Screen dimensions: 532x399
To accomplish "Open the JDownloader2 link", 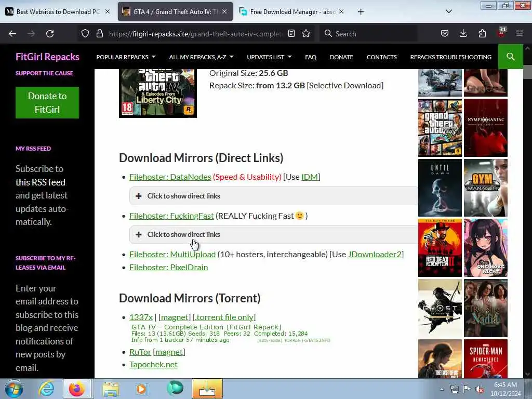I will tap(375, 254).
